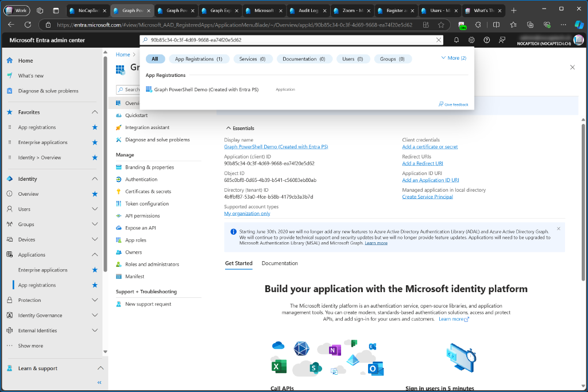Image resolution: width=588 pixels, height=392 pixels.
Task: Click Add an Application ID URI link
Action: [431, 180]
